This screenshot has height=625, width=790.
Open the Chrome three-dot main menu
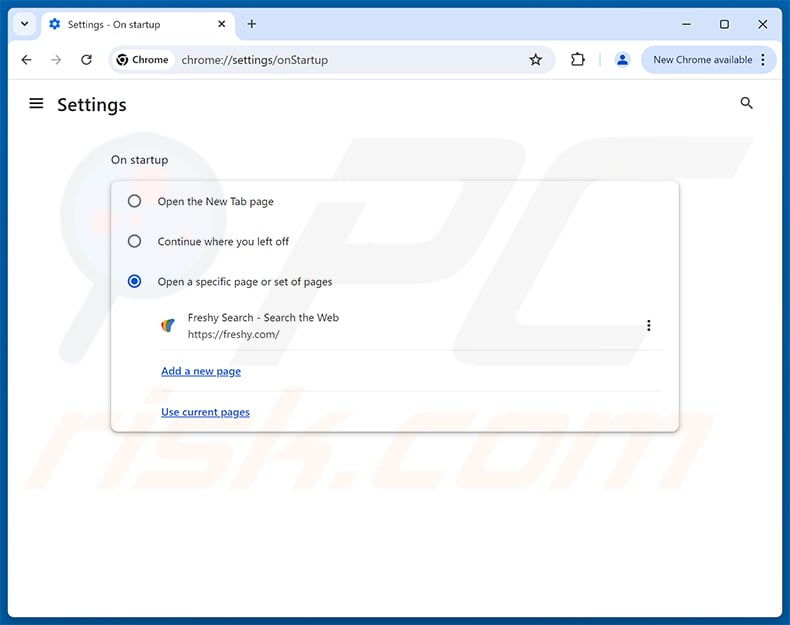tap(763, 59)
